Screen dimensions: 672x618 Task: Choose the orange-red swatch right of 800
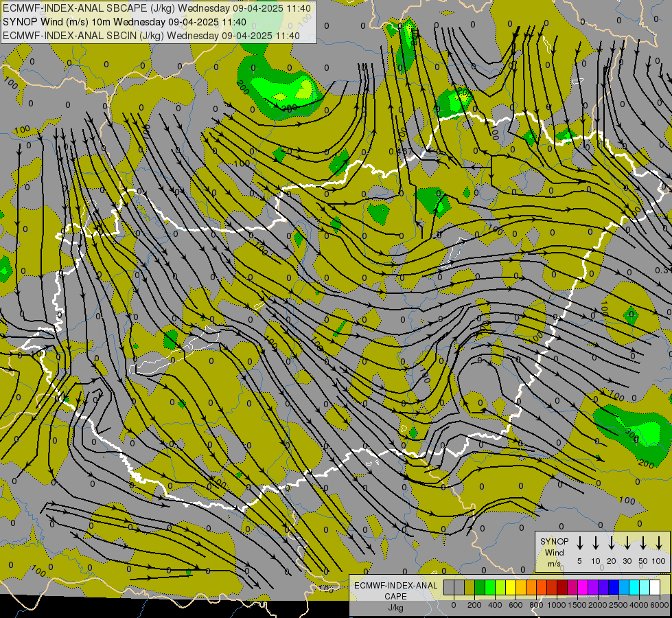point(542,587)
